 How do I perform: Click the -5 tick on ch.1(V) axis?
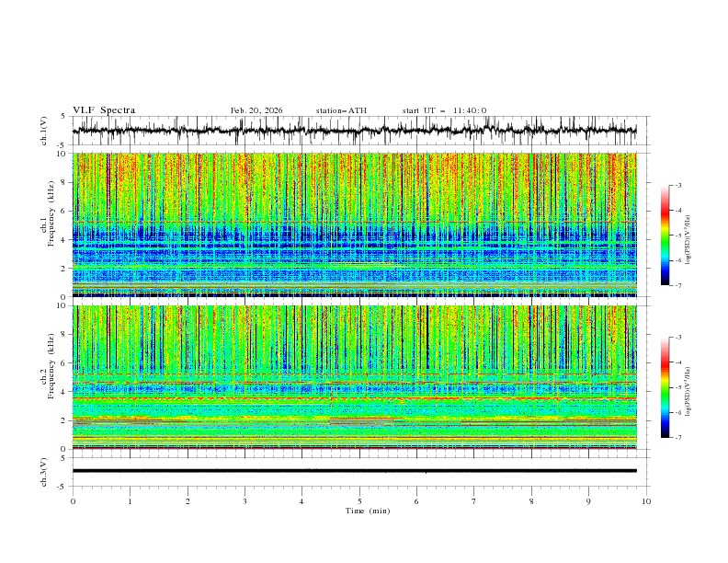click(62, 145)
